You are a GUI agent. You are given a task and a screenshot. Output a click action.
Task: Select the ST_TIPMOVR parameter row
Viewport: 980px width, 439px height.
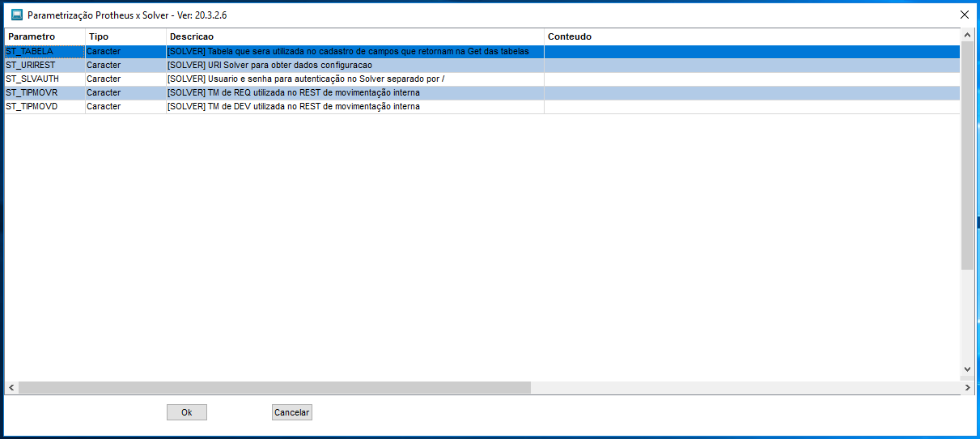tap(482, 92)
